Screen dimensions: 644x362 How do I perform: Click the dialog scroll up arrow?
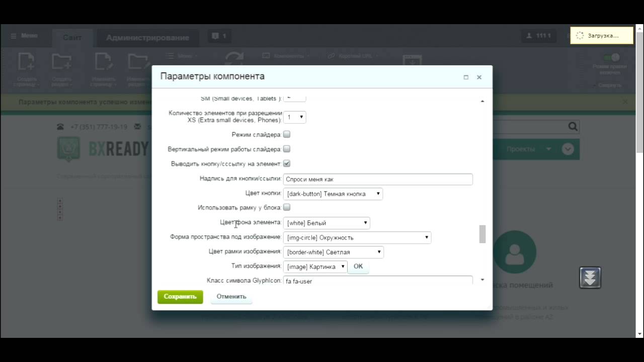[482, 101]
